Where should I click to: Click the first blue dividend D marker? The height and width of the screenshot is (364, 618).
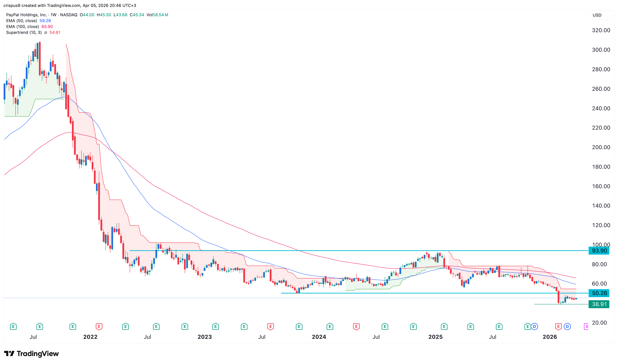535,326
